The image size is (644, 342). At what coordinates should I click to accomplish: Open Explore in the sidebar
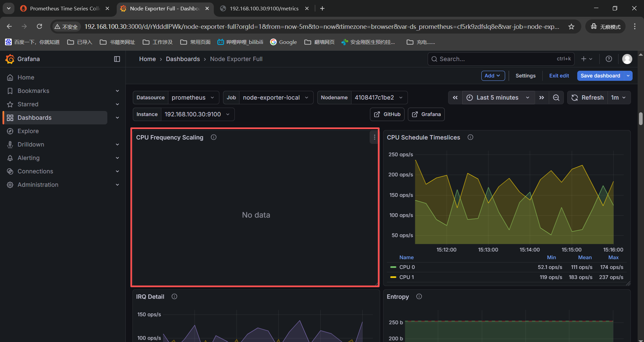(28, 131)
